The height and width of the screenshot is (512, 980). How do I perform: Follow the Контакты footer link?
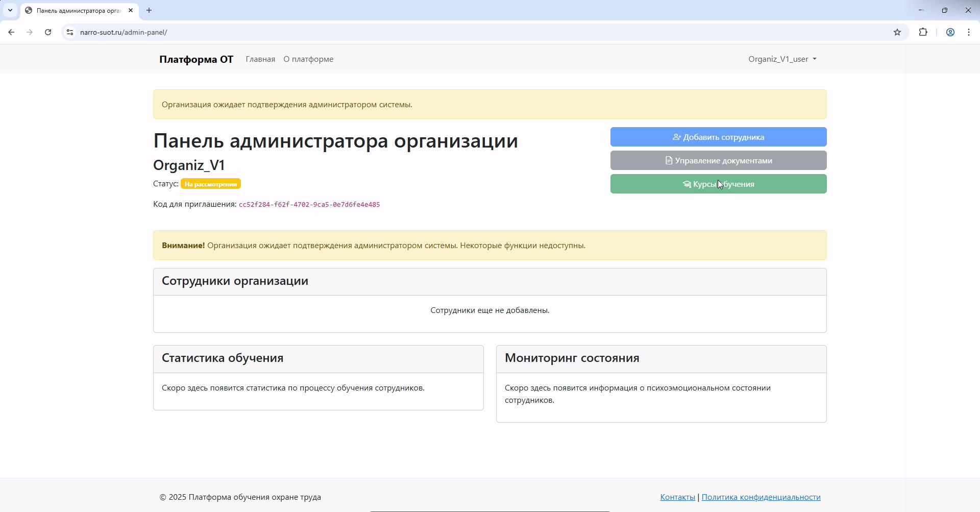coord(677,497)
